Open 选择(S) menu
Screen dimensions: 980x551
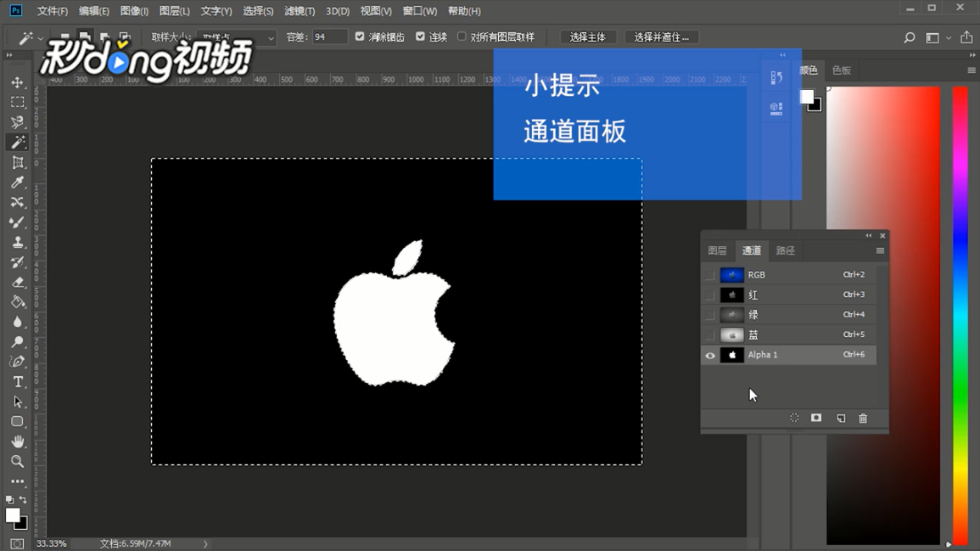click(x=258, y=11)
